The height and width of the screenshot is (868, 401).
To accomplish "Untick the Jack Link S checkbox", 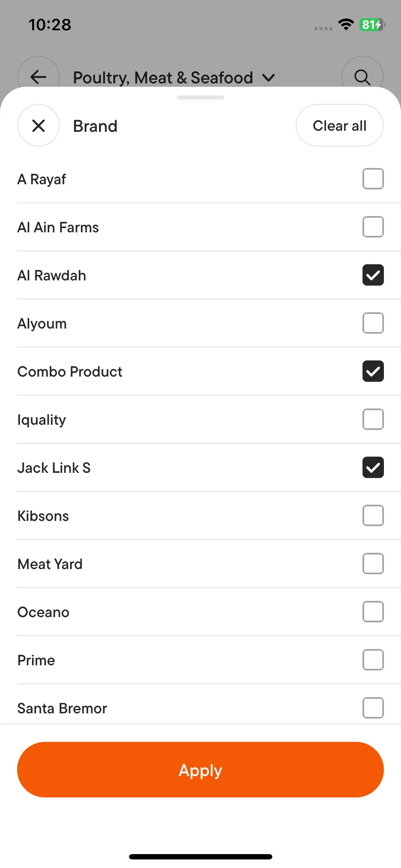I will click(x=373, y=467).
